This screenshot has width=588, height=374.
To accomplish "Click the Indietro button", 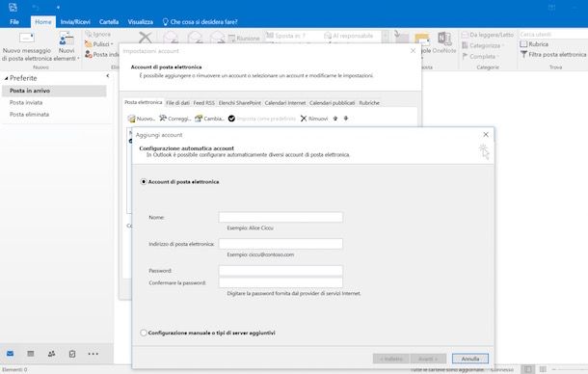I will (391, 359).
